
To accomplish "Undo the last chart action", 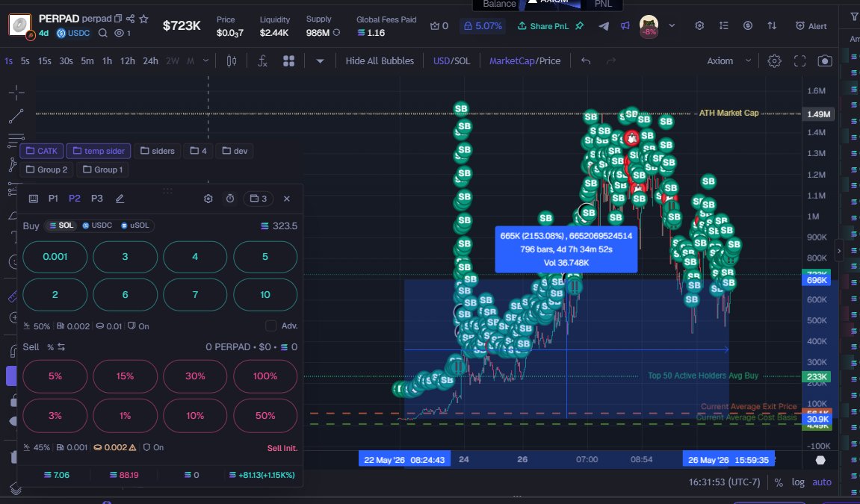I will click(586, 60).
